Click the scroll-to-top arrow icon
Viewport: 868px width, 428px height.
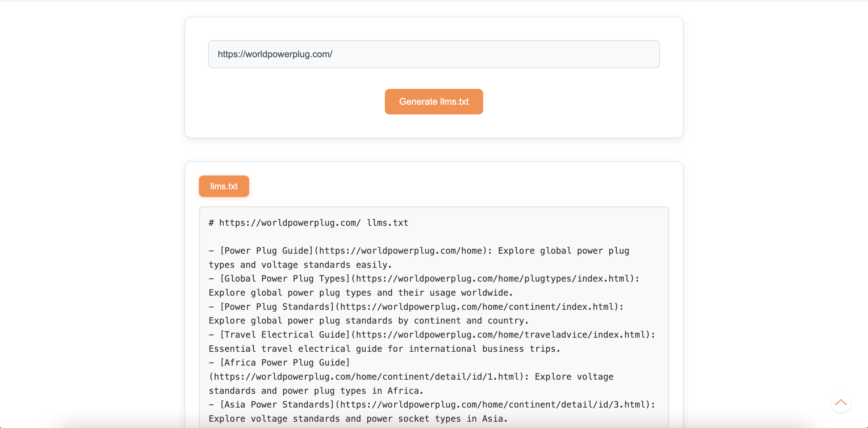pos(841,402)
